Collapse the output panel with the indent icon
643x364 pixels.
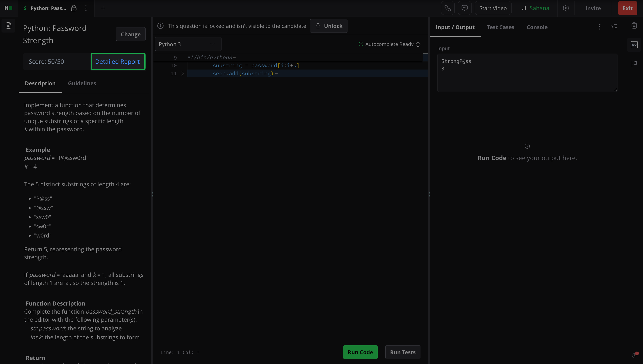click(x=614, y=27)
